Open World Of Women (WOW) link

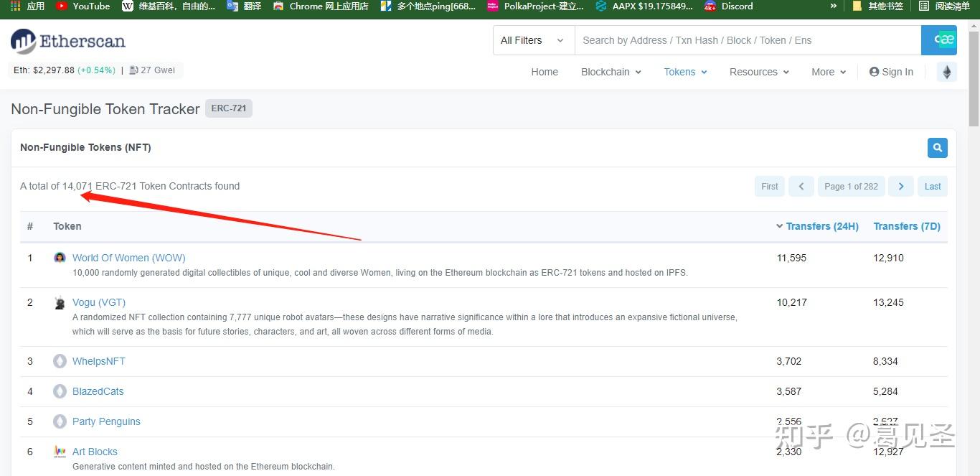coord(129,258)
